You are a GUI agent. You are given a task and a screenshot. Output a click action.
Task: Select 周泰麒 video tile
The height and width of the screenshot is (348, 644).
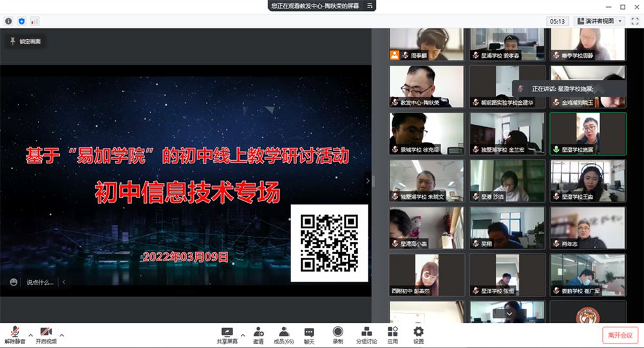pos(427,44)
